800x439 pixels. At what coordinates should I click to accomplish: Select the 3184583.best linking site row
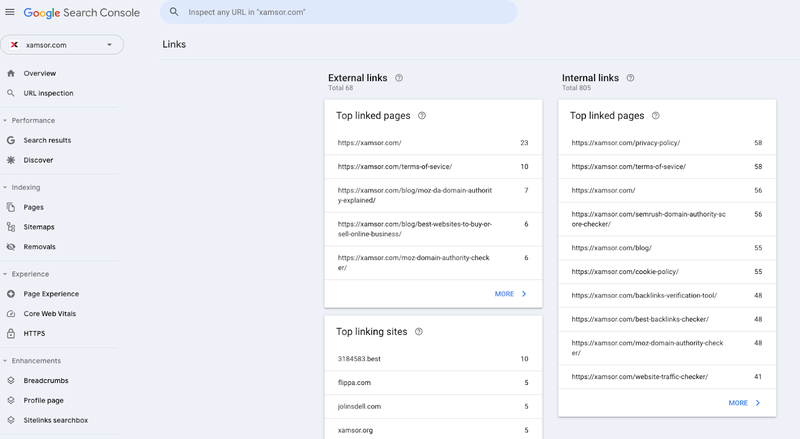432,358
